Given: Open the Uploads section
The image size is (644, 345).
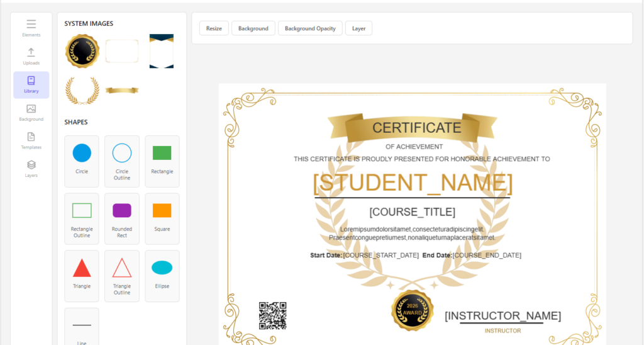Looking at the screenshot, I should click(x=31, y=56).
